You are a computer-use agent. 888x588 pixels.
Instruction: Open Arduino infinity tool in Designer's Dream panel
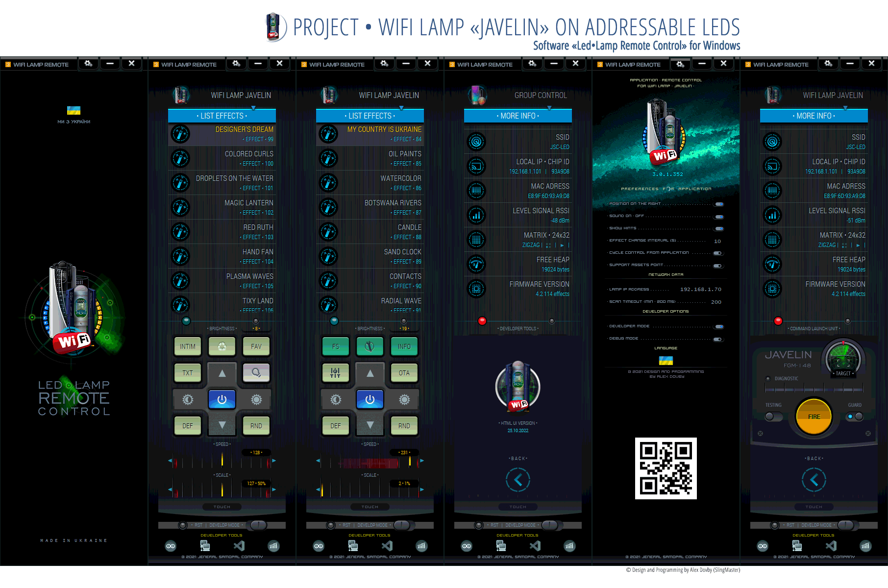click(x=171, y=546)
